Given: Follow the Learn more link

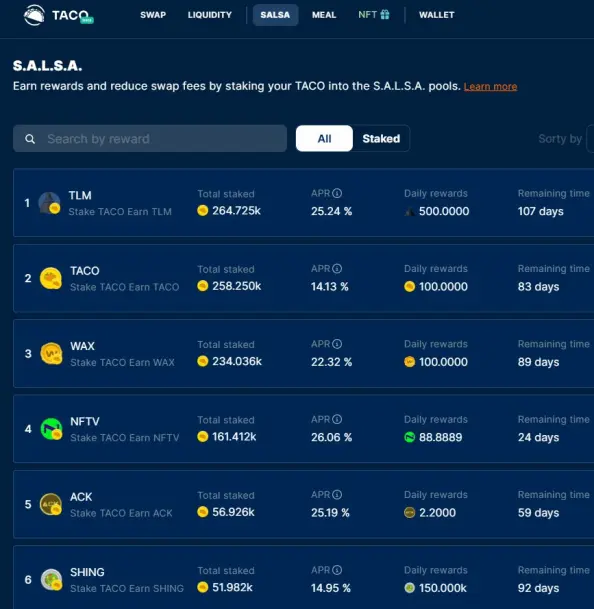Looking at the screenshot, I should tap(490, 86).
